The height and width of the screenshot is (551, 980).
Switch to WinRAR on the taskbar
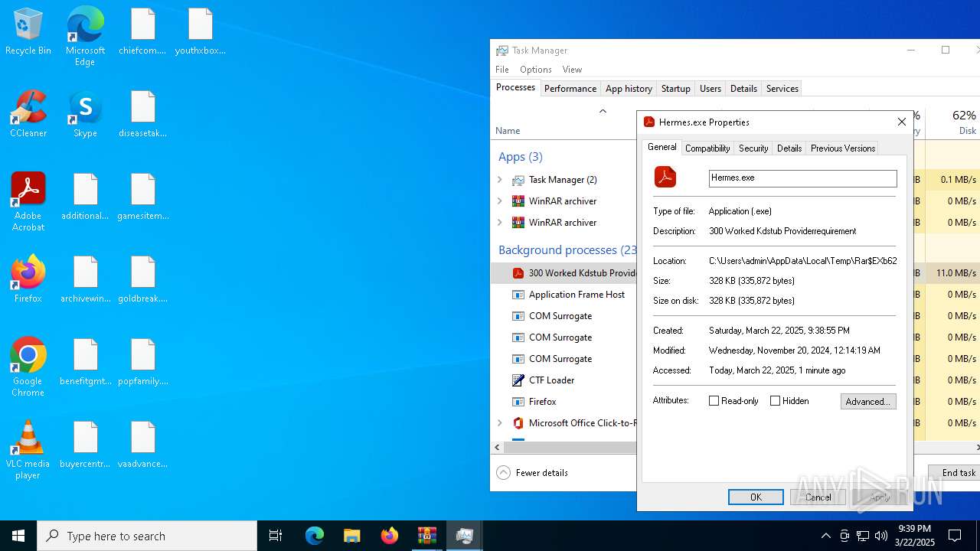(x=427, y=536)
